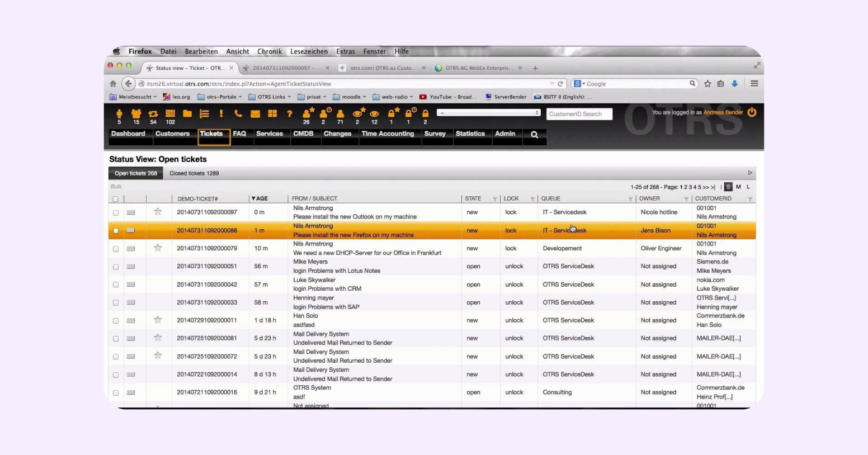This screenshot has width=868, height=455.
Task: Click star icon on ticket 2014072910920000011 row
Action: (158, 320)
